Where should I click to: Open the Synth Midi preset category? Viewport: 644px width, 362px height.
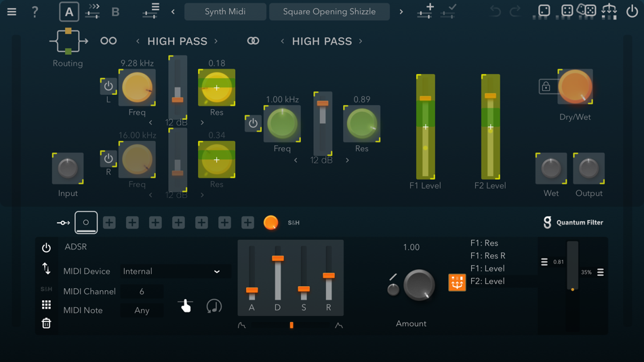click(x=225, y=12)
